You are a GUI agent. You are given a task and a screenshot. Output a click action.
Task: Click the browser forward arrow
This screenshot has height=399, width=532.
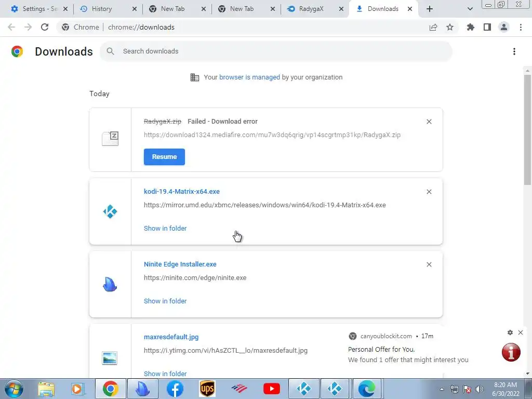point(28,27)
